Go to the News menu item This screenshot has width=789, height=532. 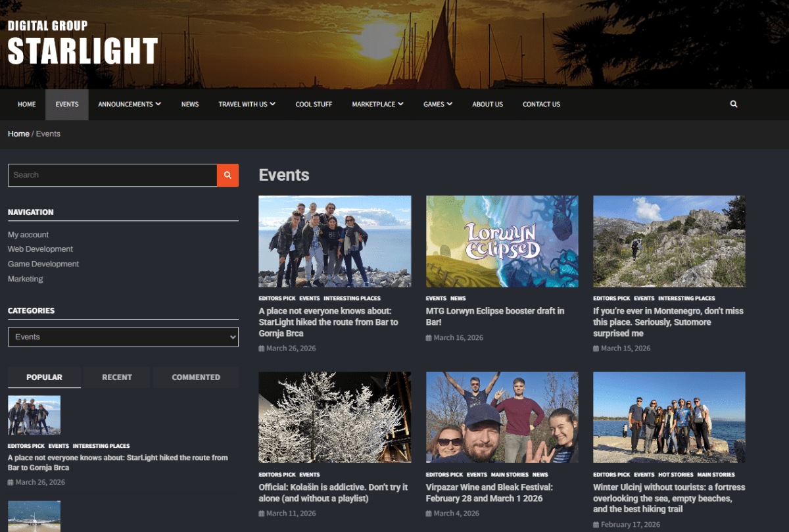(x=190, y=104)
